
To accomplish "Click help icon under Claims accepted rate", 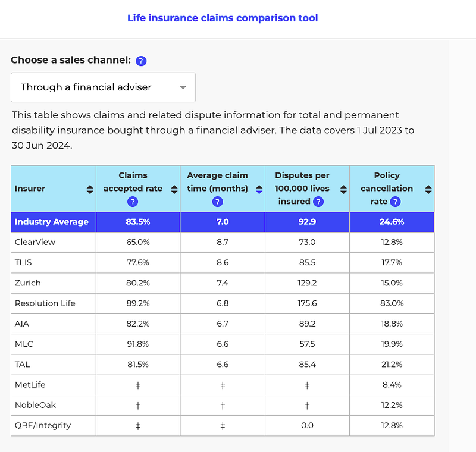I will (x=133, y=202).
